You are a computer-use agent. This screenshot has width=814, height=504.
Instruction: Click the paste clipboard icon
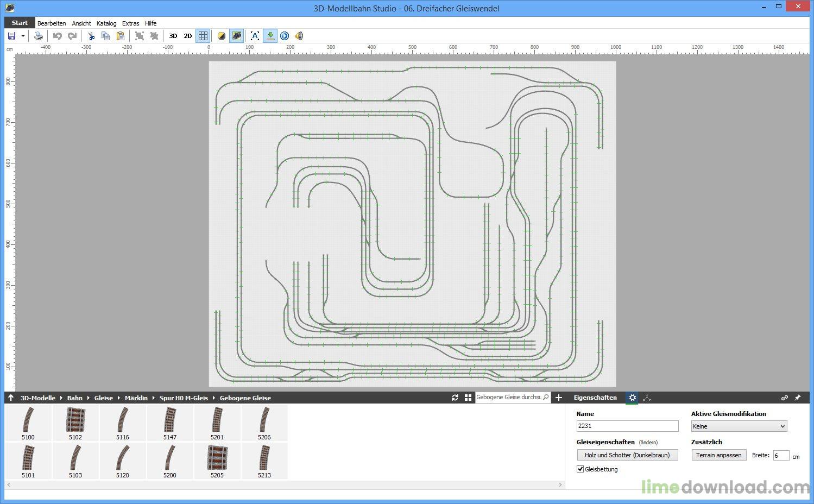[x=121, y=36]
